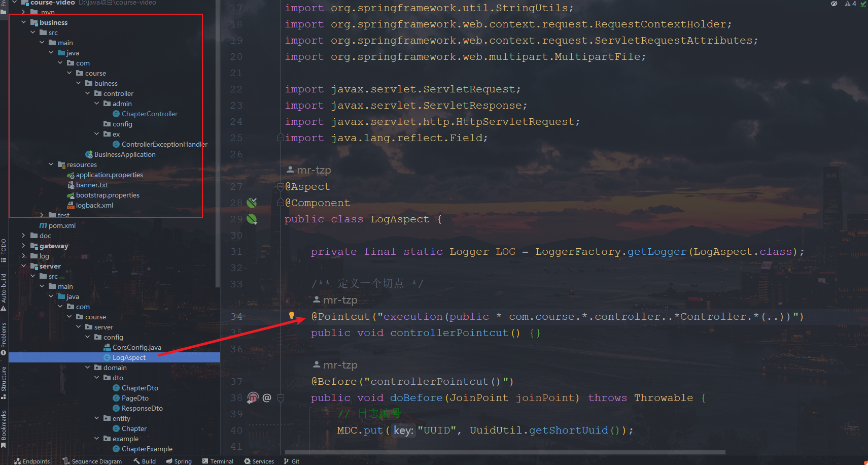Click the @ advice gutter icon on line 38
This screenshot has height=465, width=868.
click(267, 397)
